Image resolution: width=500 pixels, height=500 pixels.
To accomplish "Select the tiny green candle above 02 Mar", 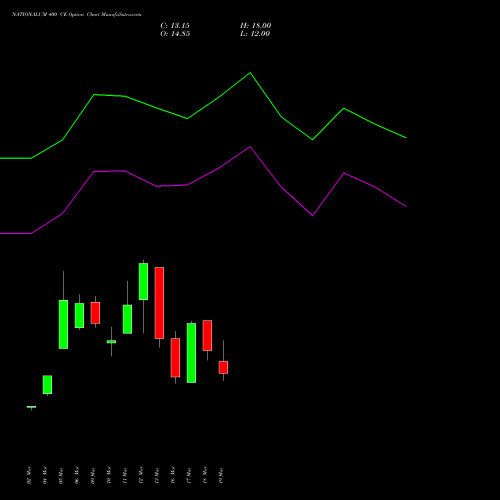I will point(31,407).
